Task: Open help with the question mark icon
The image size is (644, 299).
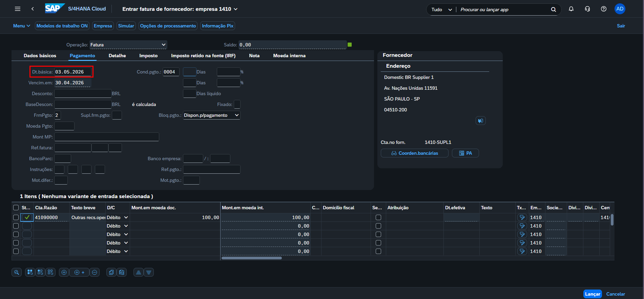Action: point(604,9)
